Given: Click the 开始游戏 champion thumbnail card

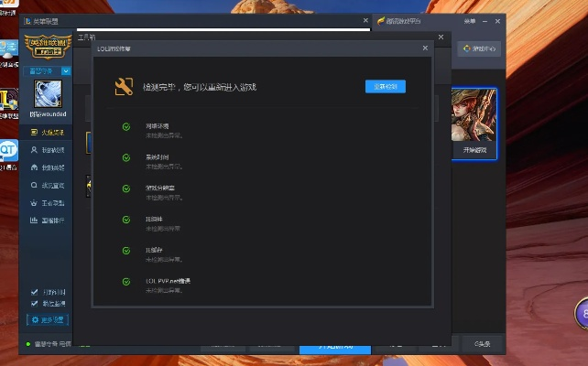Looking at the screenshot, I should pyautogui.click(x=474, y=124).
